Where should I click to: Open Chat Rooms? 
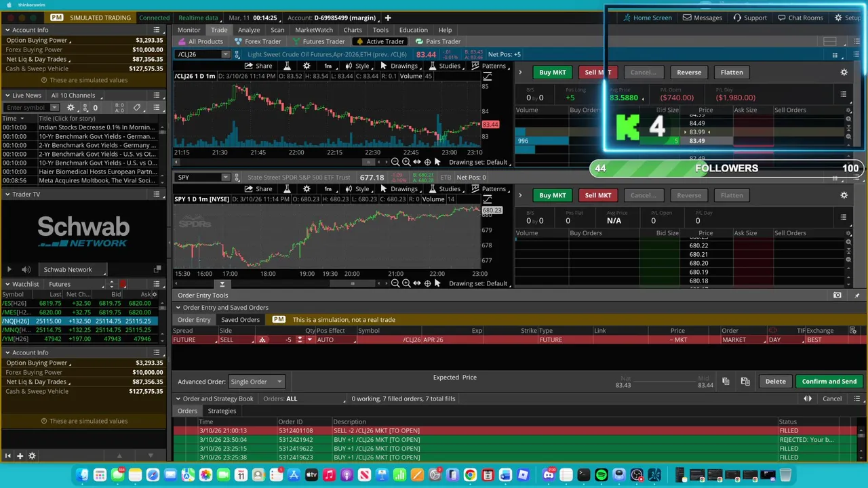[x=800, y=18]
